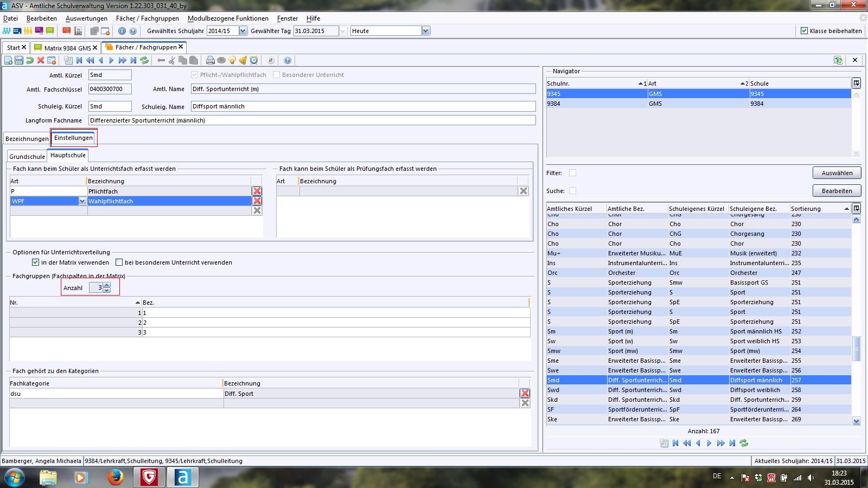Open the Auswertungen menu

pos(86,18)
